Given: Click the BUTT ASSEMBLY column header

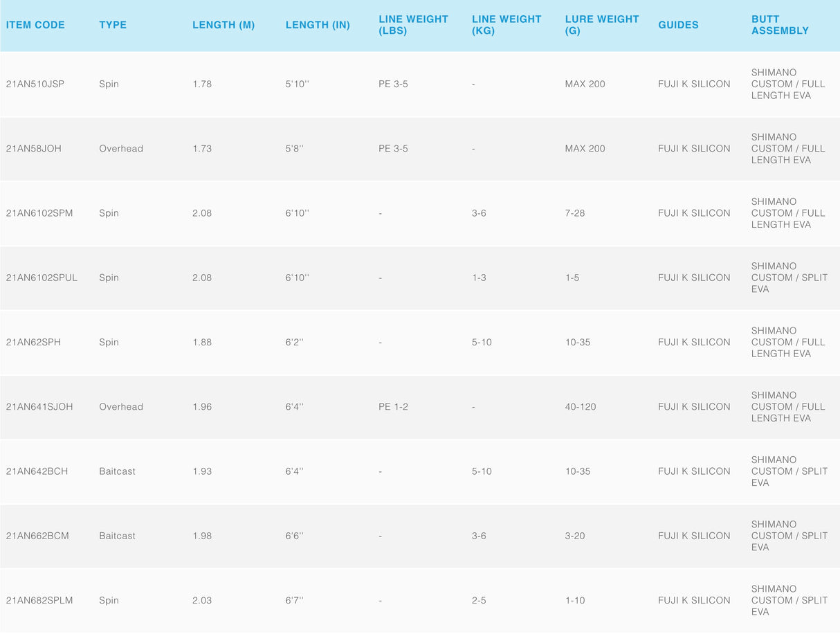Looking at the screenshot, I should [780, 25].
